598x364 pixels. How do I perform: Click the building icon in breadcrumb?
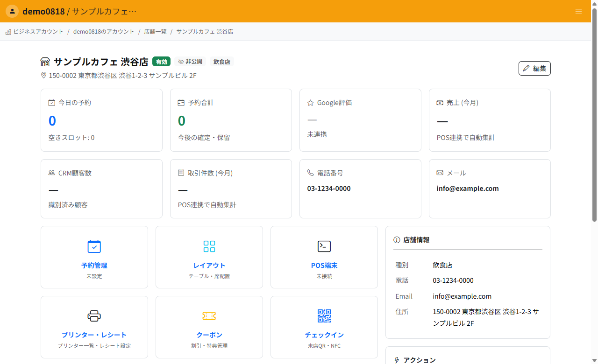(8, 32)
